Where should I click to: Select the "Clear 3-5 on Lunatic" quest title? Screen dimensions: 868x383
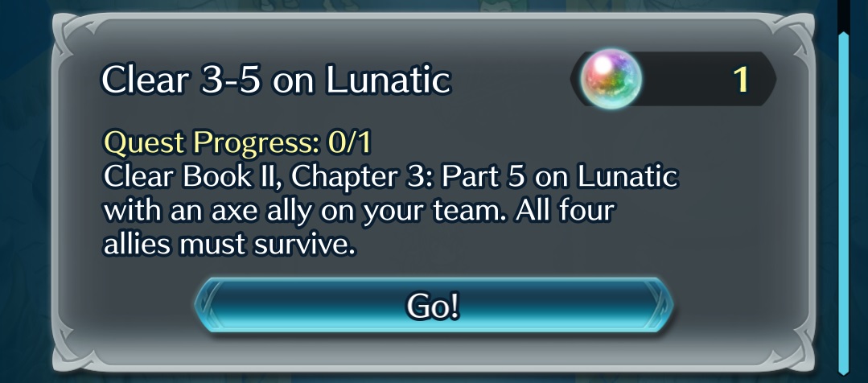[276, 80]
